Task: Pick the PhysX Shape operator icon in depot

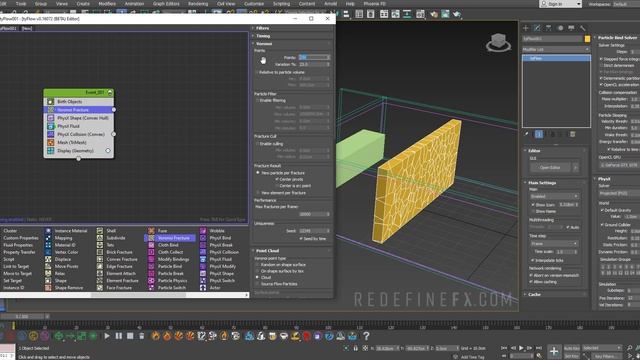Action: point(203,273)
